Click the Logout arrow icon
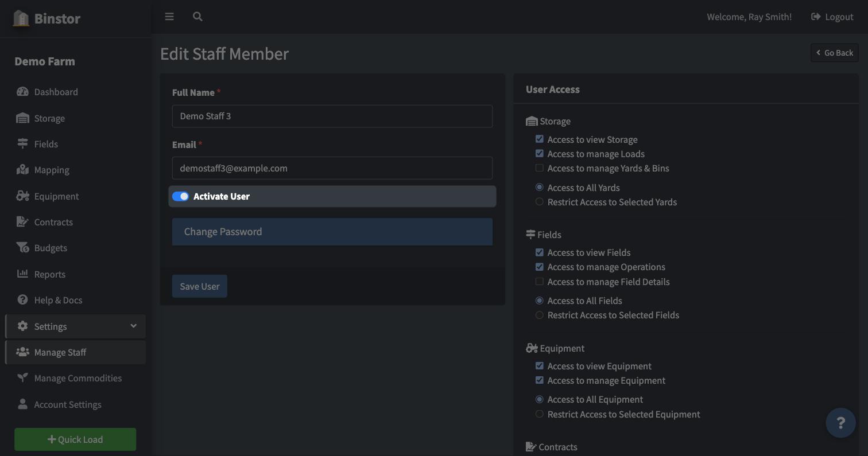 [x=816, y=17]
